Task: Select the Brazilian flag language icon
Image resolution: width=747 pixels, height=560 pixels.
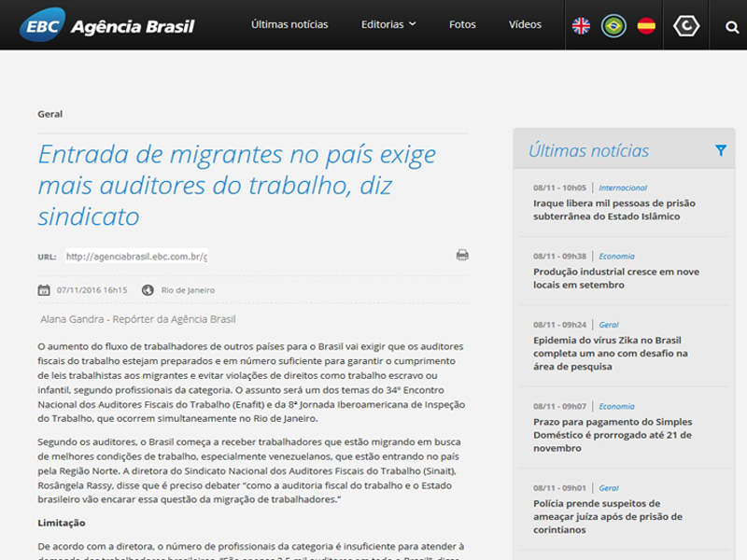Action: (x=613, y=26)
